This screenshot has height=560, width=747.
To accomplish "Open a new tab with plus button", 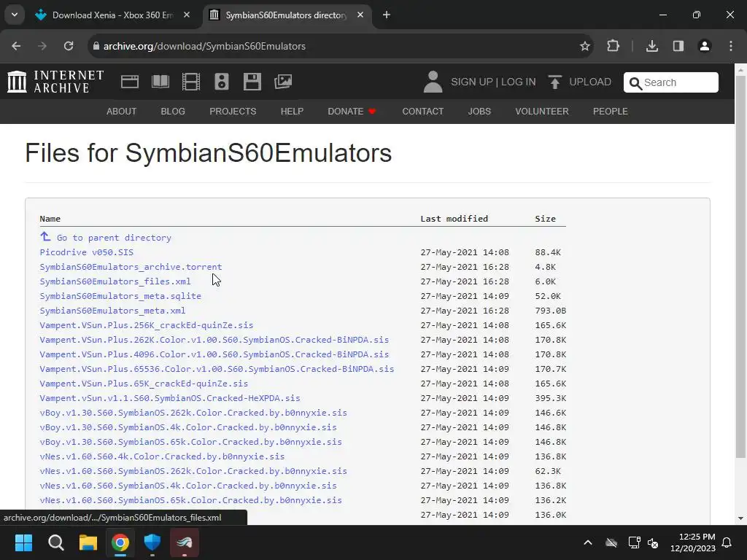I will pos(387,15).
